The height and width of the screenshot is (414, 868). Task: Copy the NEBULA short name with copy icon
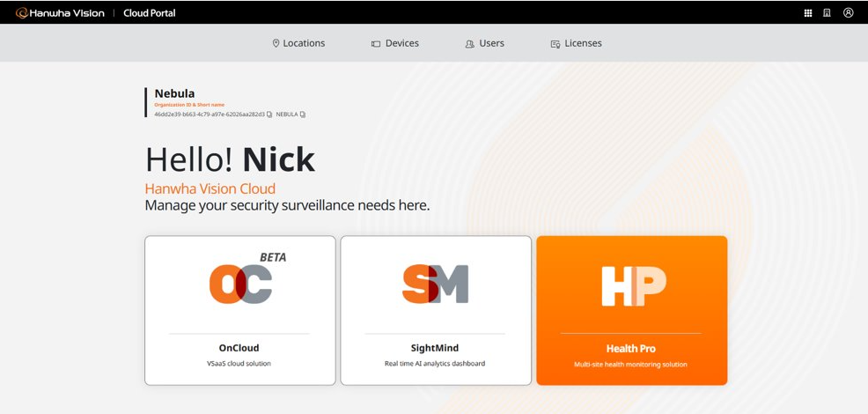click(303, 115)
